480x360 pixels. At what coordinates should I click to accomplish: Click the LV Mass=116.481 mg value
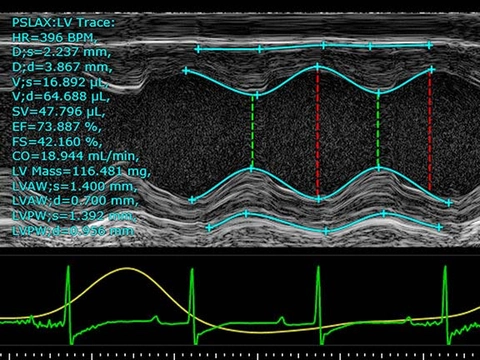point(81,171)
